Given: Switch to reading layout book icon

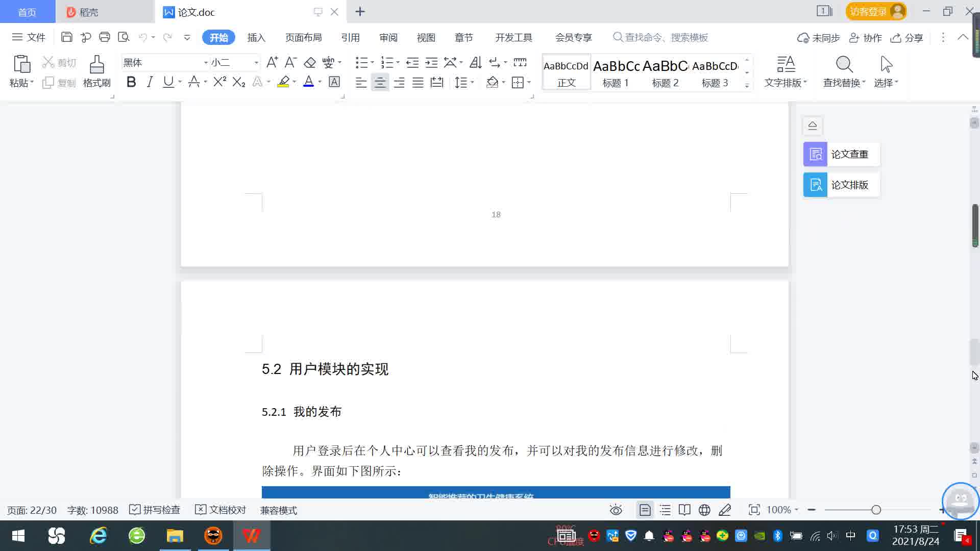Looking at the screenshot, I should coord(684,510).
